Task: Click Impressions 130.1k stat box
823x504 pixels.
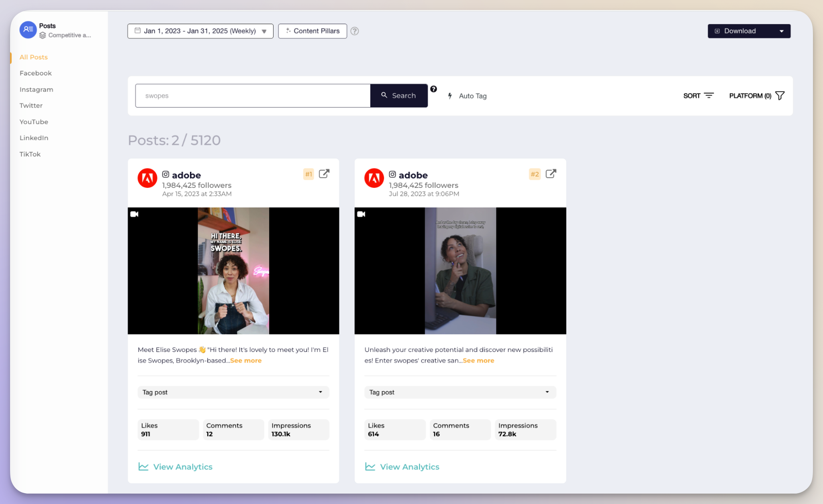Action: click(x=299, y=429)
